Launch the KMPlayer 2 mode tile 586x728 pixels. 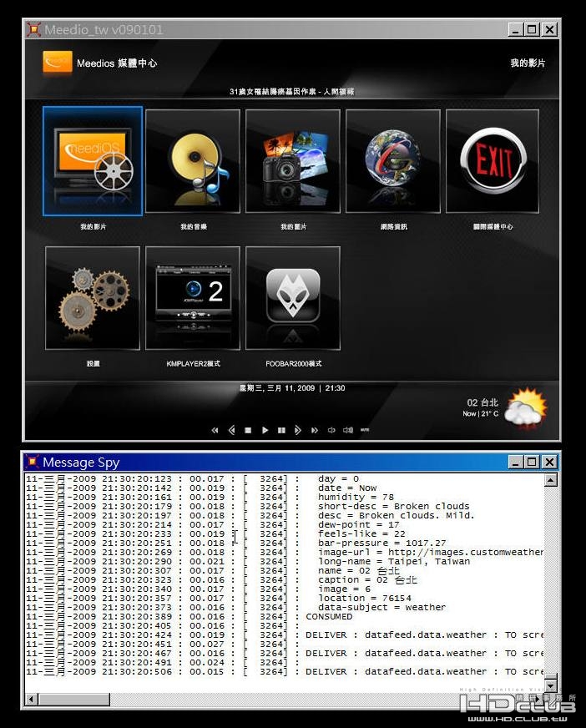tap(193, 298)
